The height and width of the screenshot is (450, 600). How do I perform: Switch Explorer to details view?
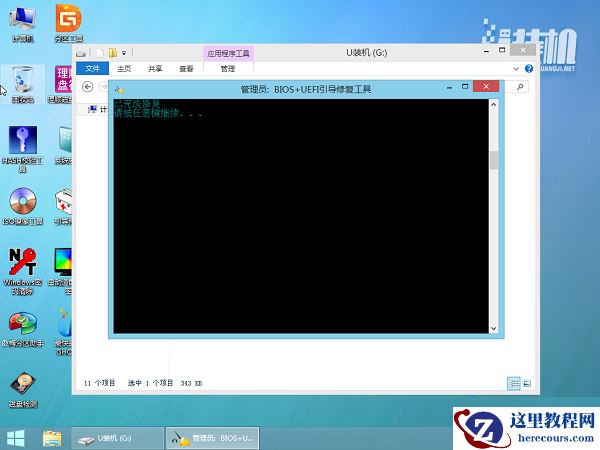514,383
